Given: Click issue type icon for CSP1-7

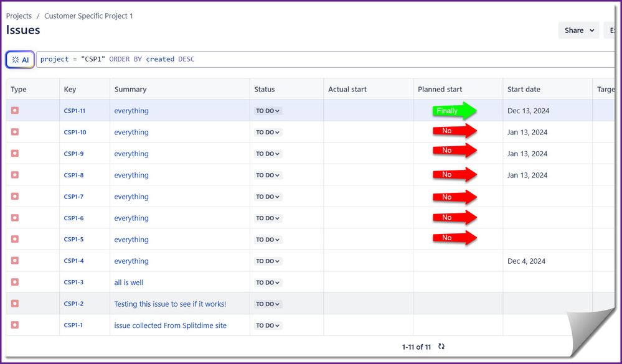Looking at the screenshot, I should 15,196.
